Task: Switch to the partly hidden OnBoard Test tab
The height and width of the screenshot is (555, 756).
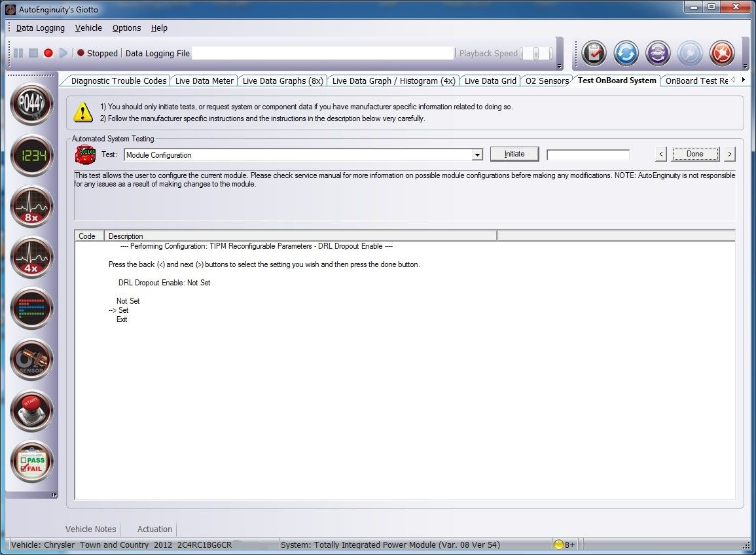Action: tap(696, 81)
